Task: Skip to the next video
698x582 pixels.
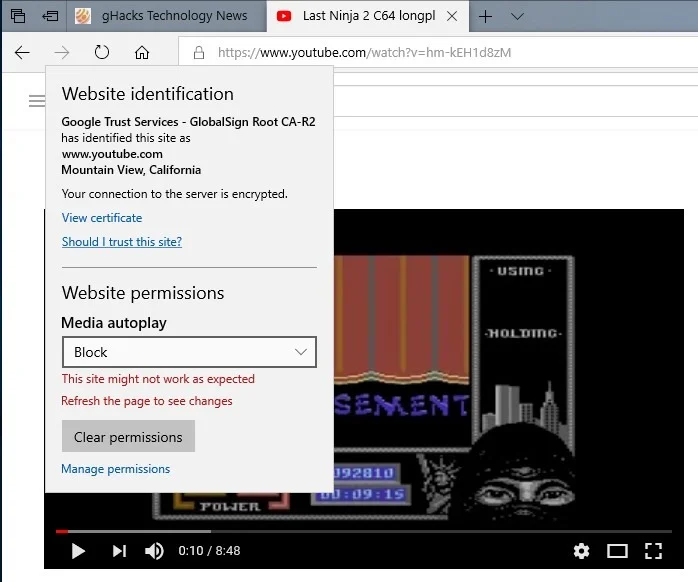Action: (x=119, y=551)
